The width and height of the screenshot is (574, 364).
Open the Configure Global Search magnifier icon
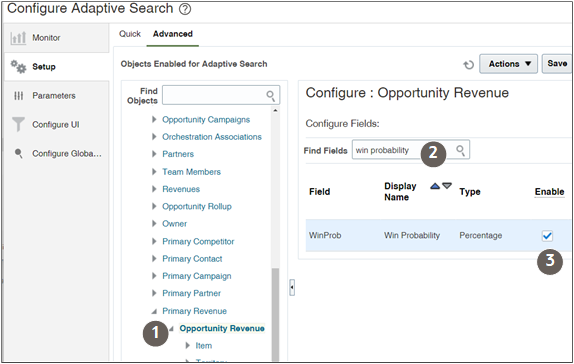point(19,153)
